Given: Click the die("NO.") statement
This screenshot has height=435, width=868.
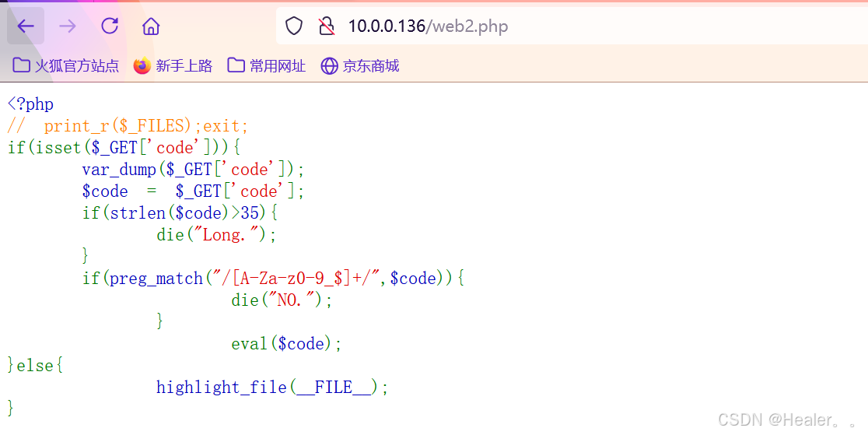Looking at the screenshot, I should click(282, 300).
